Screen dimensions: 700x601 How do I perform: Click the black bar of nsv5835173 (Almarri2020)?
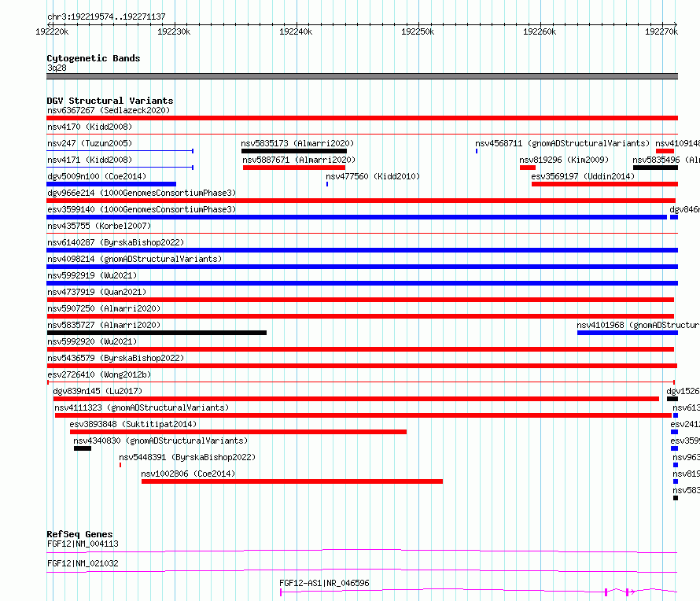pos(293,151)
